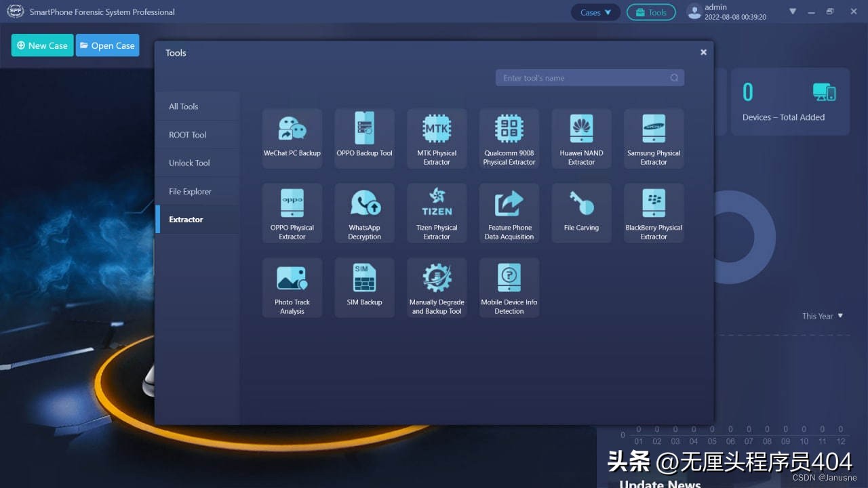This screenshot has height=488, width=868.
Task: Open the Huawei NAND Extractor
Action: (x=581, y=138)
